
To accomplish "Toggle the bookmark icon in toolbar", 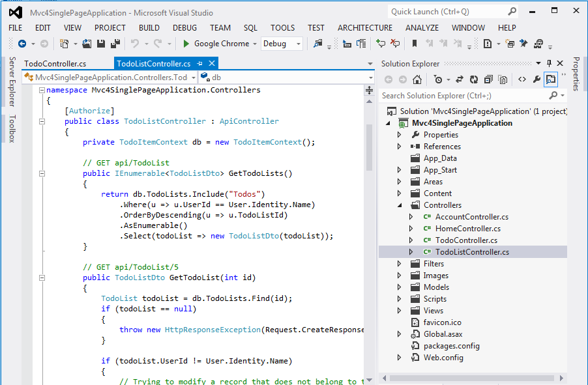I will click(x=415, y=44).
